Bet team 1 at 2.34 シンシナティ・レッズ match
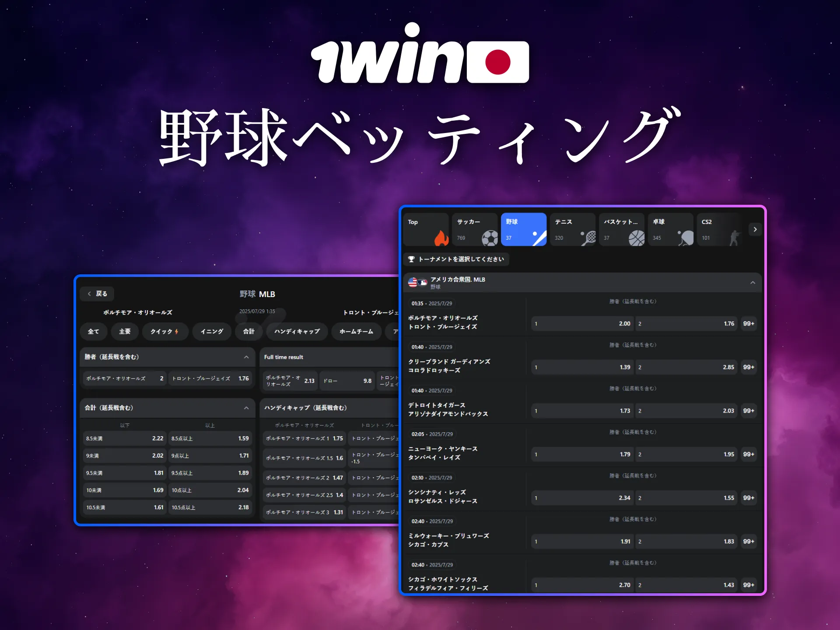 pyautogui.click(x=582, y=498)
